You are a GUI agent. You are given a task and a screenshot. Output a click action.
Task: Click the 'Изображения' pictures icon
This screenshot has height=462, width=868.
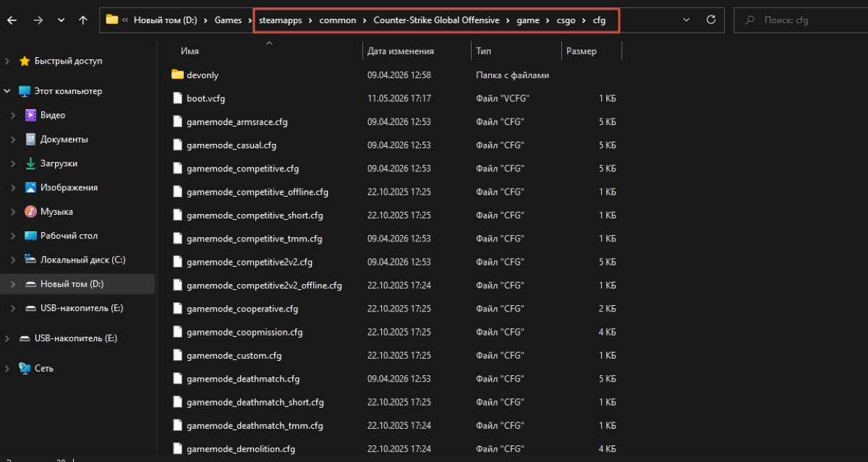30,187
